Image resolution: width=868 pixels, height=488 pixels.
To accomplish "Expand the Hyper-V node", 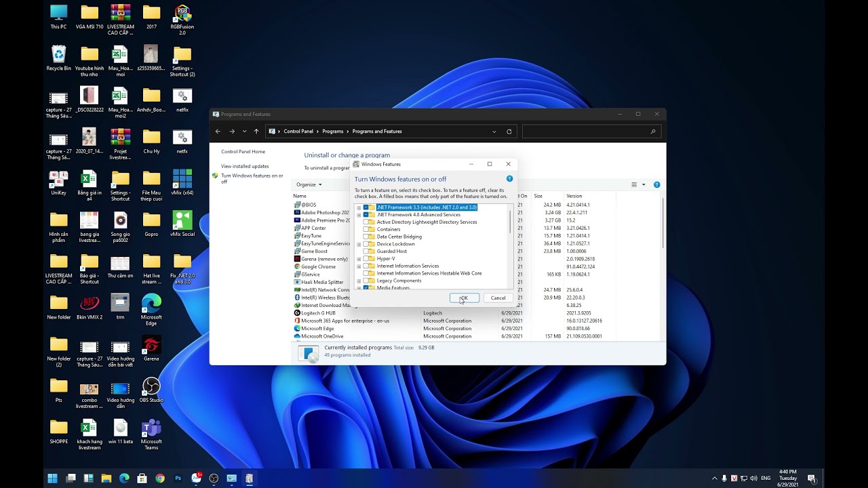I will 359,259.
